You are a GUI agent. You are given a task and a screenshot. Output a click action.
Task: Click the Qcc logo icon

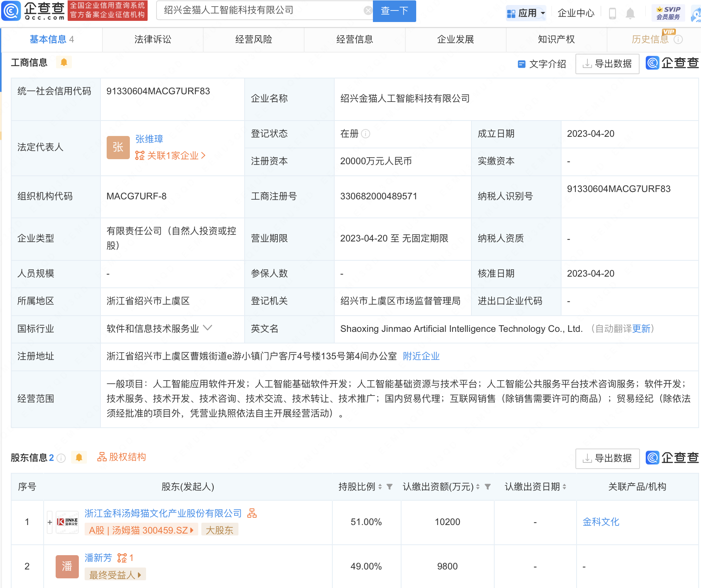11,11
